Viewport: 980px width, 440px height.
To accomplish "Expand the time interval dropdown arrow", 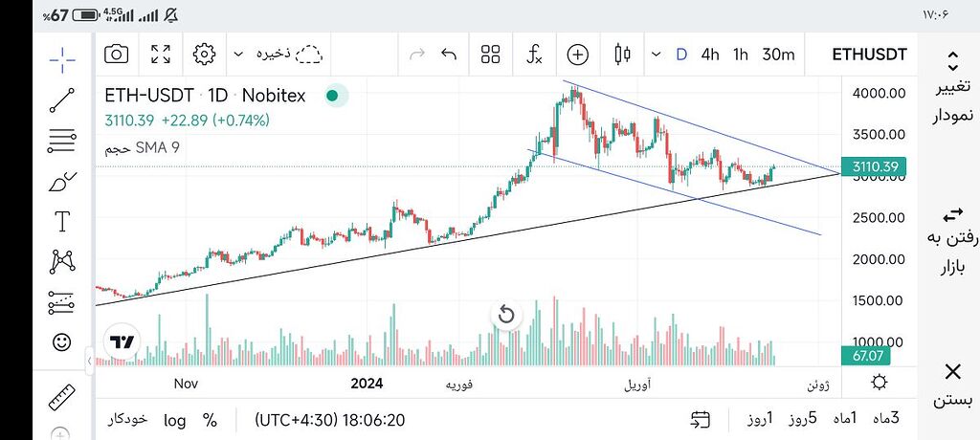I will (657, 54).
